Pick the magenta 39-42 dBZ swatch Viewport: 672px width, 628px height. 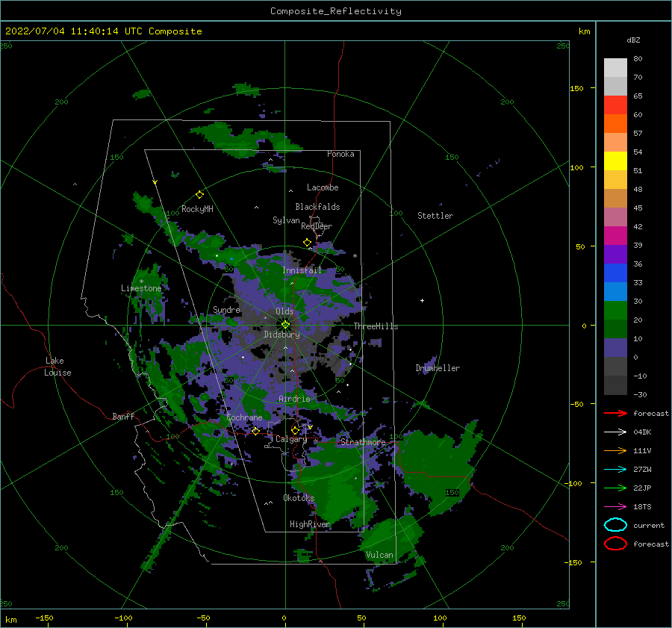click(615, 236)
